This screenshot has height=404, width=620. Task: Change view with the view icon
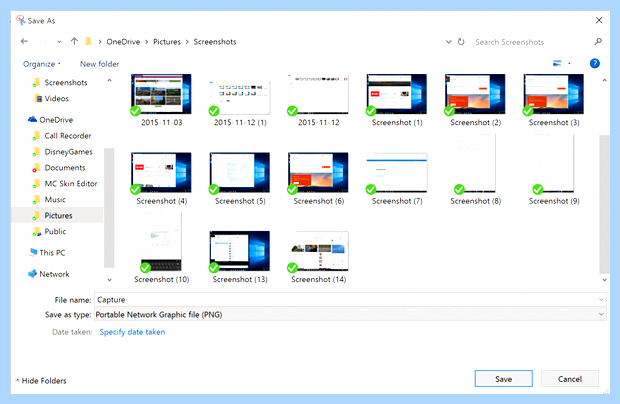tap(557, 63)
